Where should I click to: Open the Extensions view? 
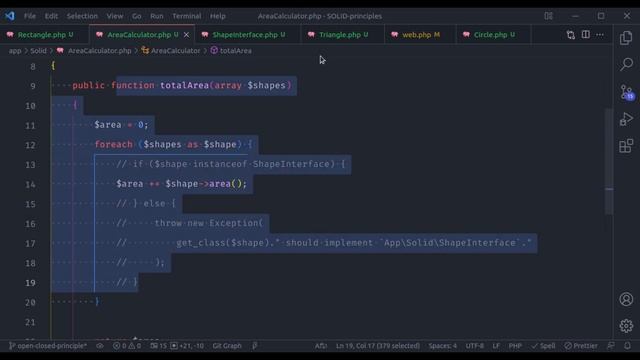point(626,145)
